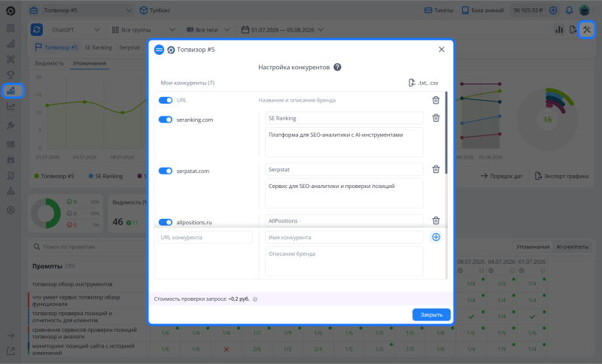The image size is (602, 364).
Task: Click the export report file icon
Action: coord(573,29)
